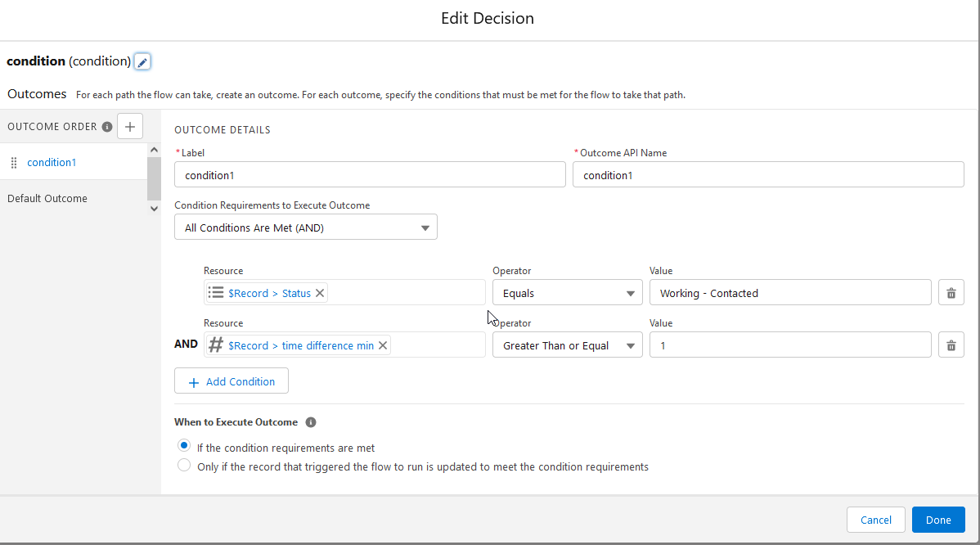Remove $Record > Status resource pill

point(320,293)
